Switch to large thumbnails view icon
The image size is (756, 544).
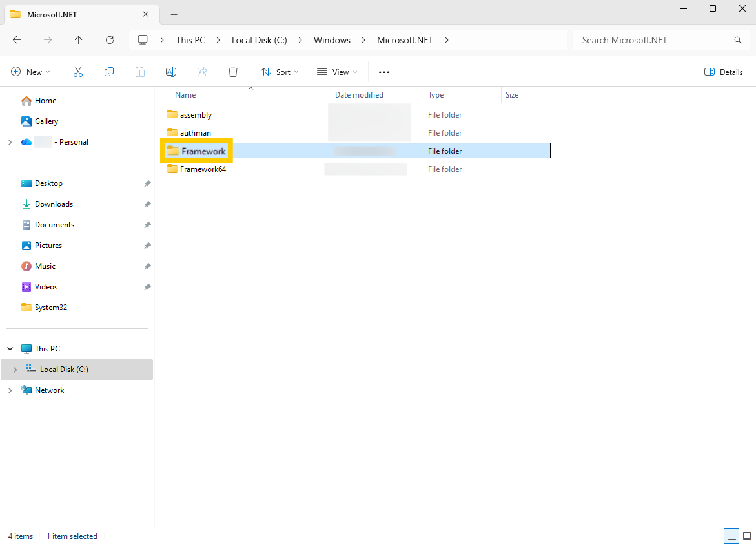(747, 536)
